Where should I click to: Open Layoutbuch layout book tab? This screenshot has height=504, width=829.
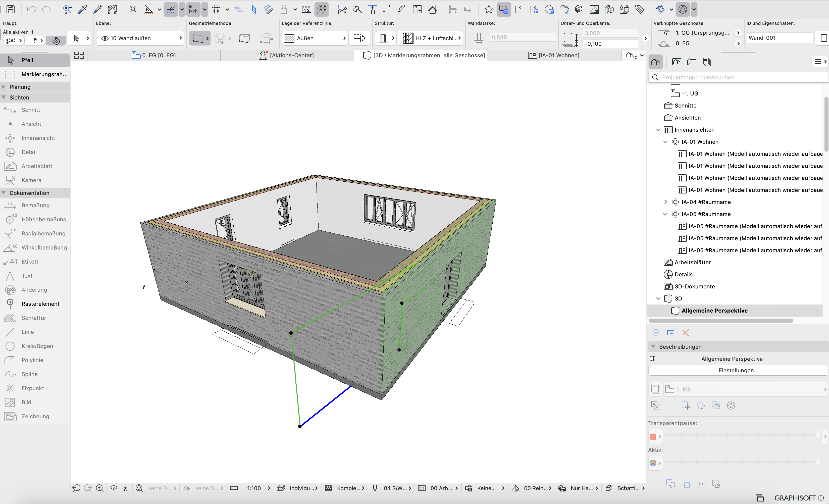pyautogui.click(x=691, y=62)
